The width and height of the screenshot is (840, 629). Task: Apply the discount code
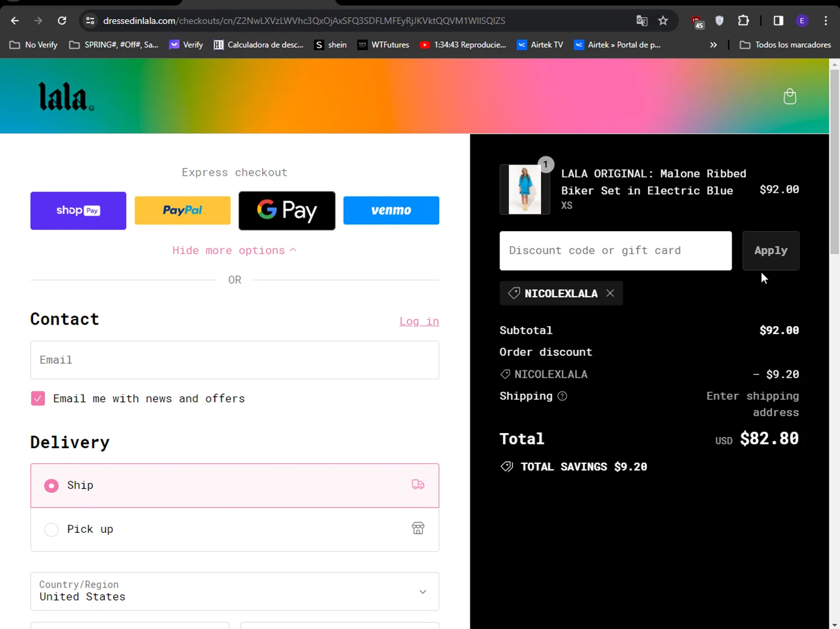pyautogui.click(x=771, y=251)
